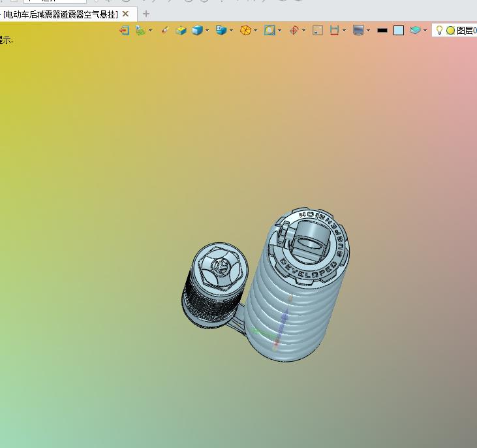Viewport: 477px width, 448px height.
Task: Click the monitor display icon
Action: click(x=359, y=31)
